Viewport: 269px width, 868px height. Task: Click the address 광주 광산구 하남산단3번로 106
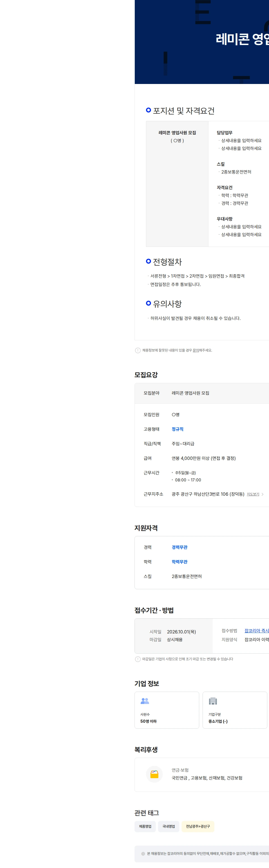pos(208,494)
